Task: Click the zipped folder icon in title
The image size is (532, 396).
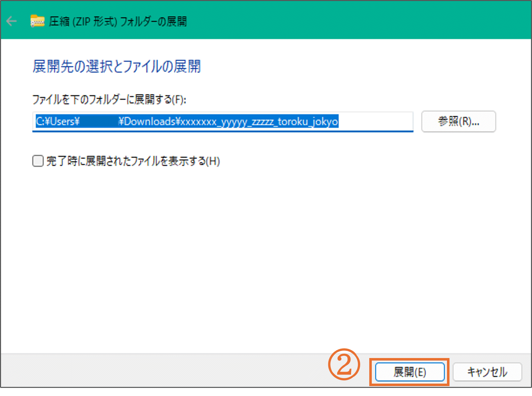Action: 37,21
